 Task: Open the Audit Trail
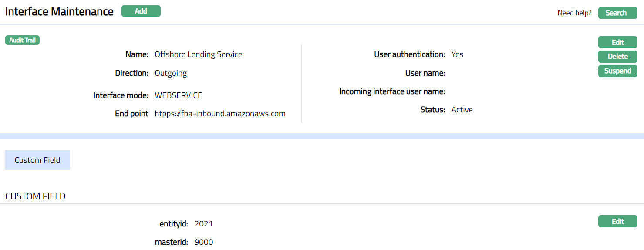tap(22, 41)
